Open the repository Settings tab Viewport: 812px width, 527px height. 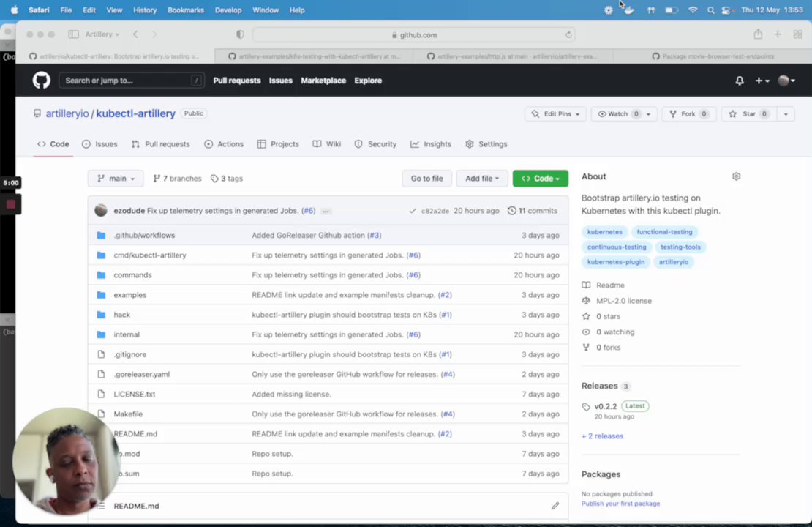(486, 144)
